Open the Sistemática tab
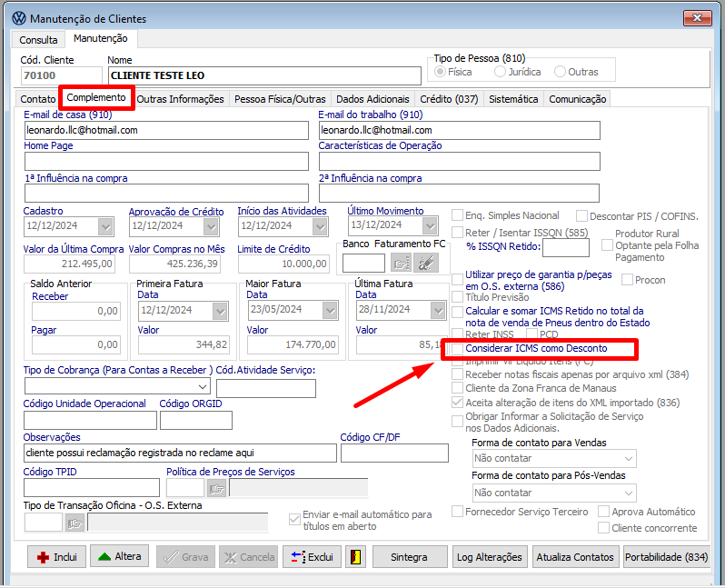This screenshot has width=725, height=588. click(x=513, y=99)
